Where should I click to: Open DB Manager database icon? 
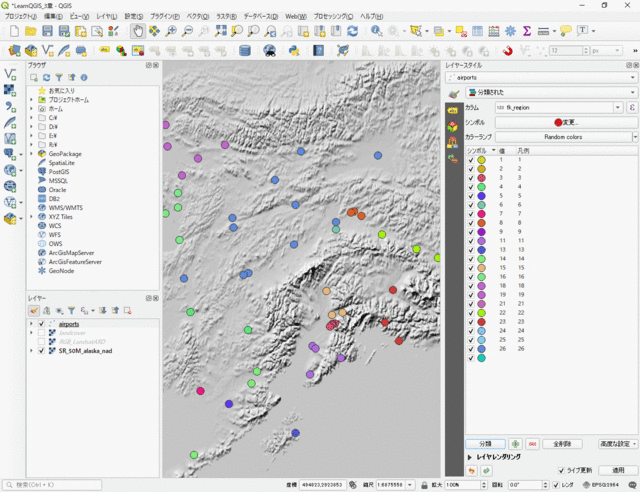(x=245, y=51)
